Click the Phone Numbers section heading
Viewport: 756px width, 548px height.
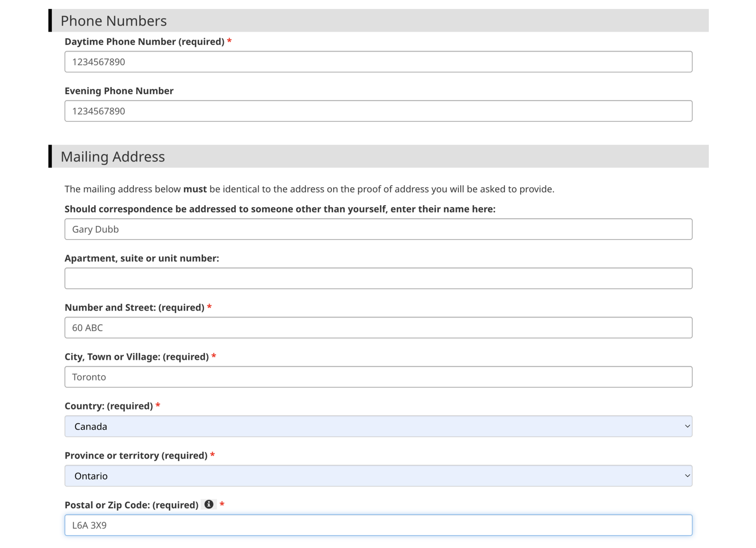[113, 21]
